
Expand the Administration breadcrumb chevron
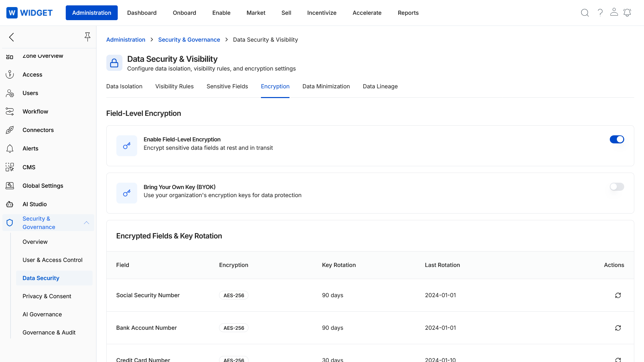[152, 39]
